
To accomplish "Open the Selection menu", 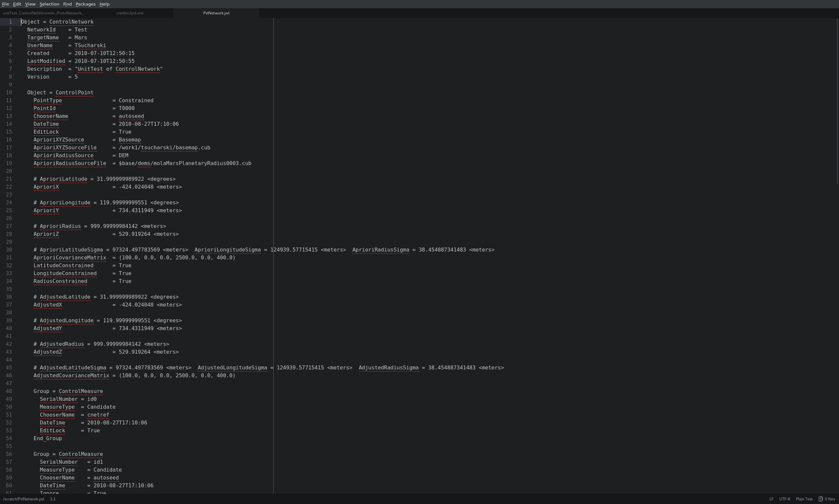I will click(x=49, y=4).
